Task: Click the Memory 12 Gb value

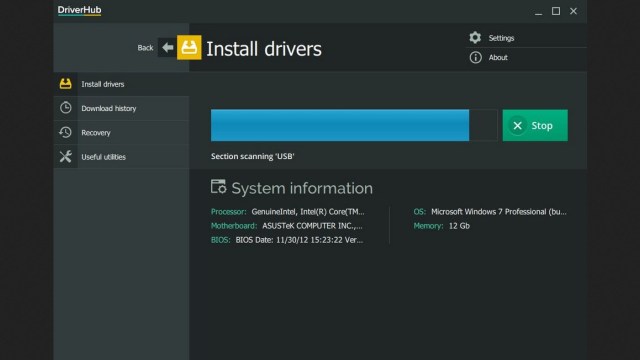Action: (459, 226)
